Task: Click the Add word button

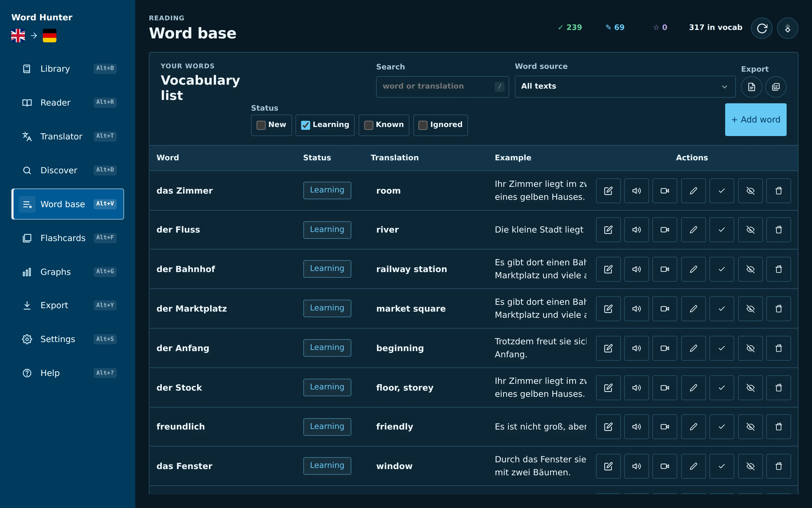Action: point(756,120)
